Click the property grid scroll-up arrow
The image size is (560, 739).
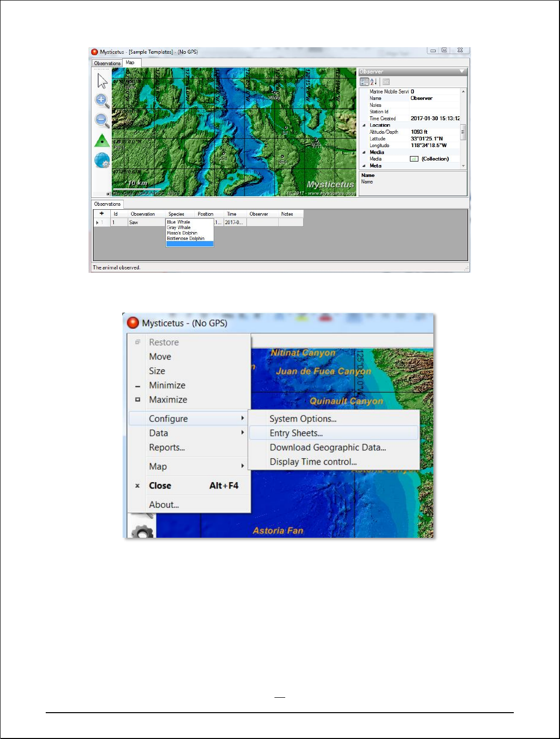coord(463,91)
